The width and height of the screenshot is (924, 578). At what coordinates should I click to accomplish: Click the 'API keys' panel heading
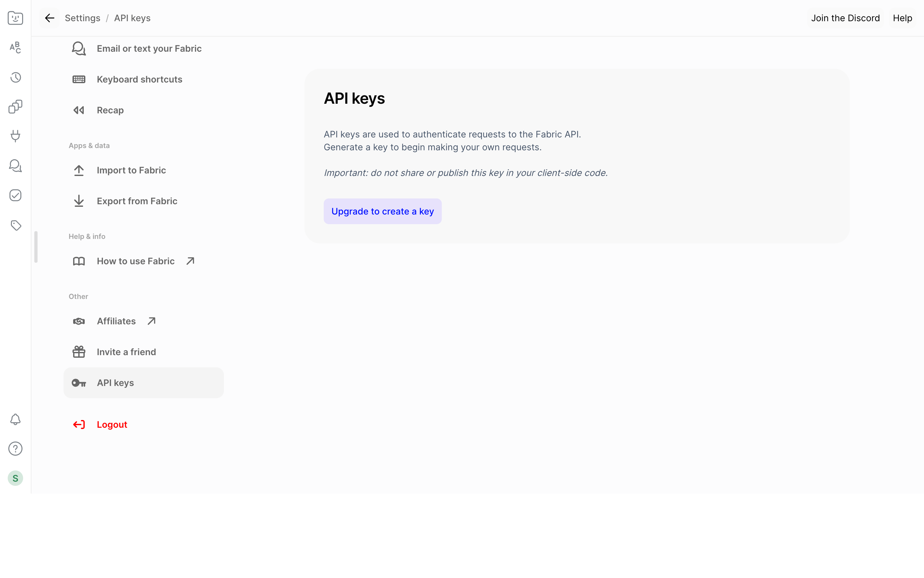354,98
